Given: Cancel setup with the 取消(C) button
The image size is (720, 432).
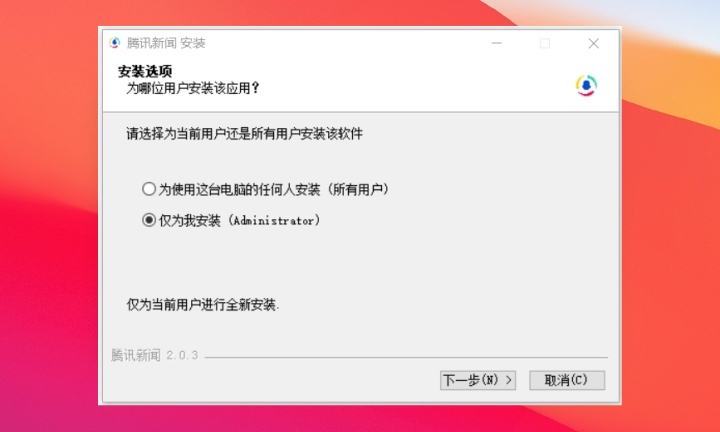Looking at the screenshot, I should (x=567, y=380).
